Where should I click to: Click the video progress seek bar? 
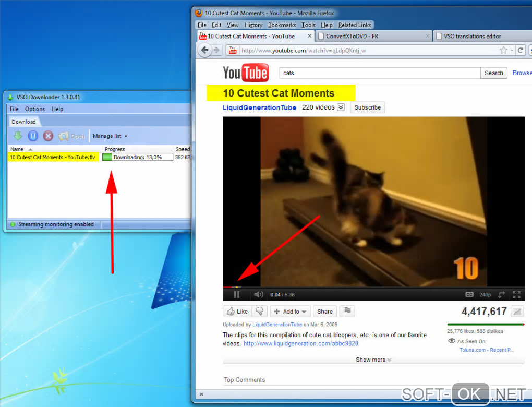[x=373, y=288]
